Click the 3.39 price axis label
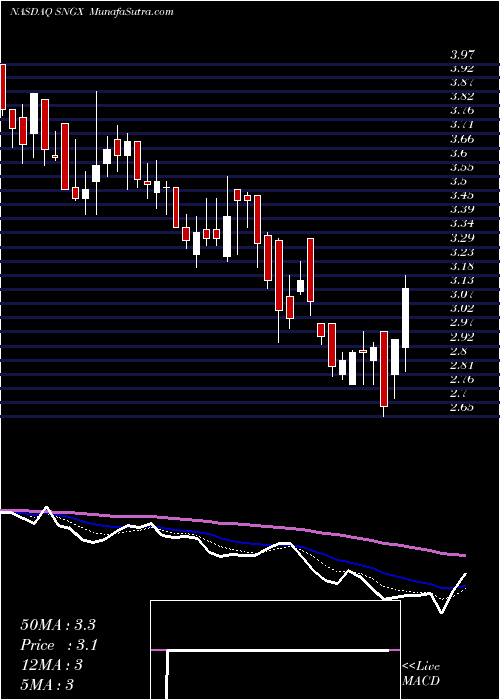This screenshot has width=500, height=700. pyautogui.click(x=462, y=210)
